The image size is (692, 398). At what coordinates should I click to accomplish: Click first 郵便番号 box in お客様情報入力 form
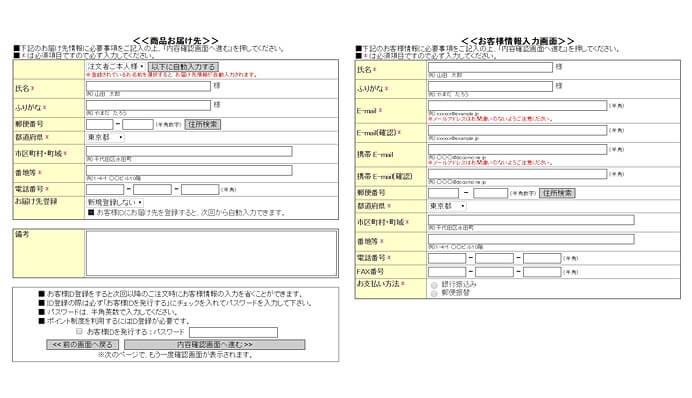pos(444,193)
